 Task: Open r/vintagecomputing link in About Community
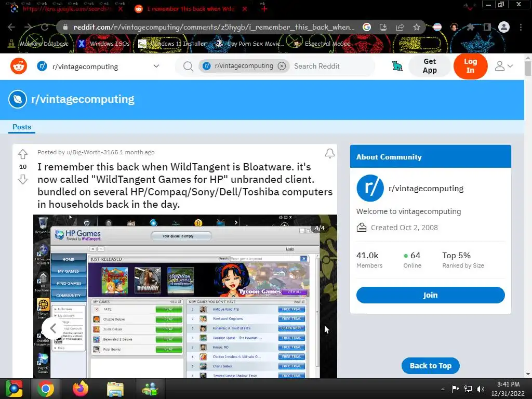[x=426, y=189]
